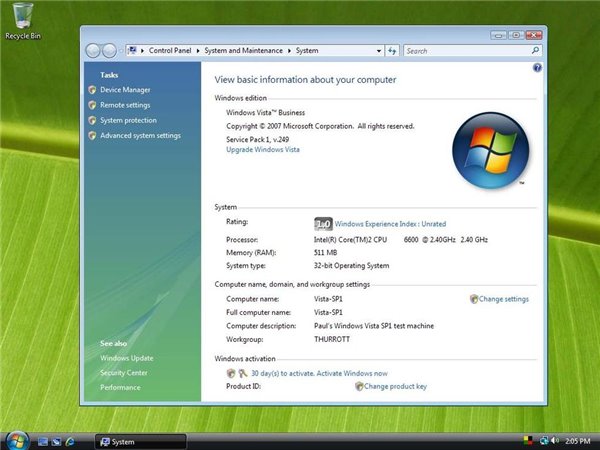Minimize the System window
Screen dimensions: 600x450
[499, 35]
